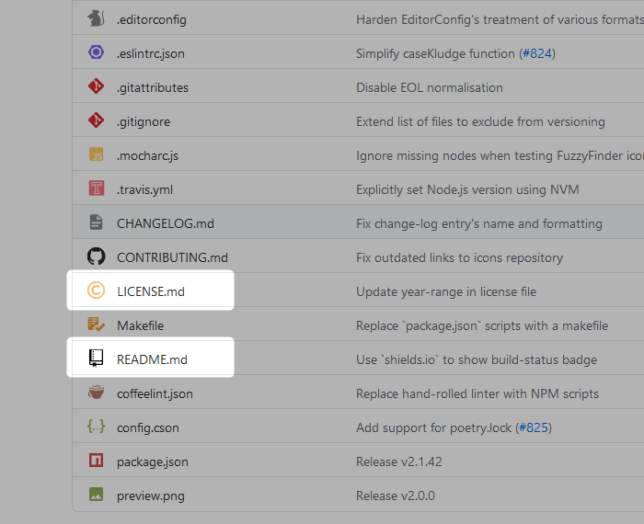This screenshot has width=644, height=524.
Task: Open the Makefile file
Action: click(140, 325)
